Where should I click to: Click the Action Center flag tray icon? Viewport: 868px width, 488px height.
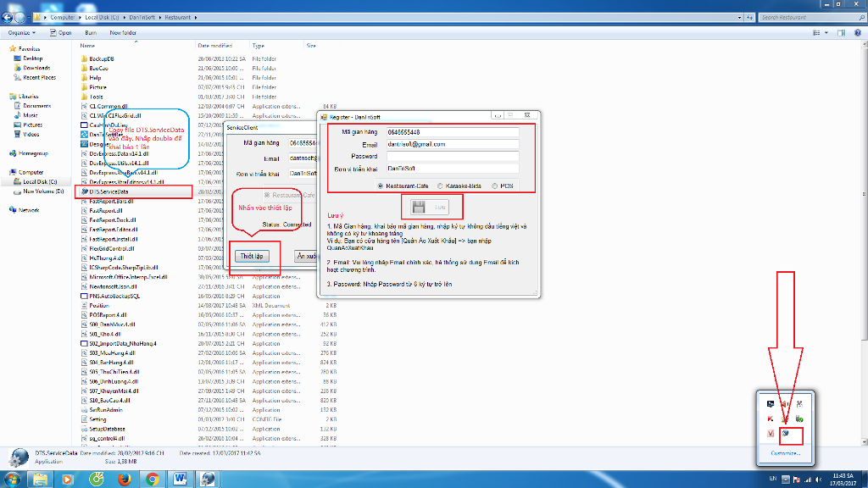(x=797, y=480)
